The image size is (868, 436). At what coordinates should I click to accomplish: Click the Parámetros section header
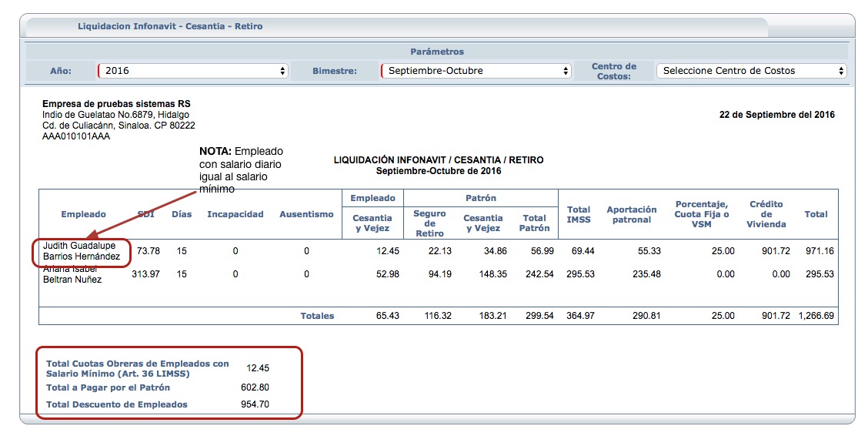(x=437, y=52)
